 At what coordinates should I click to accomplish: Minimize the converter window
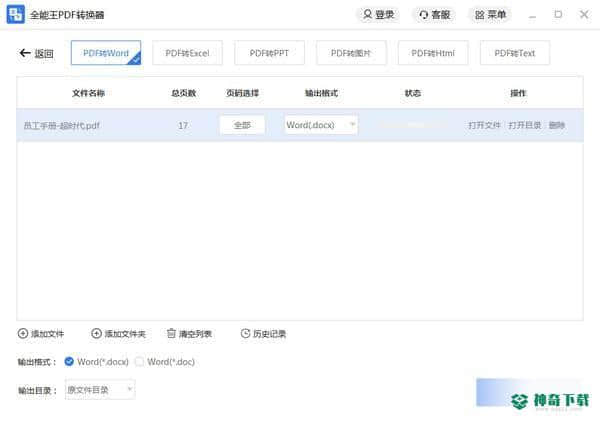[532, 15]
